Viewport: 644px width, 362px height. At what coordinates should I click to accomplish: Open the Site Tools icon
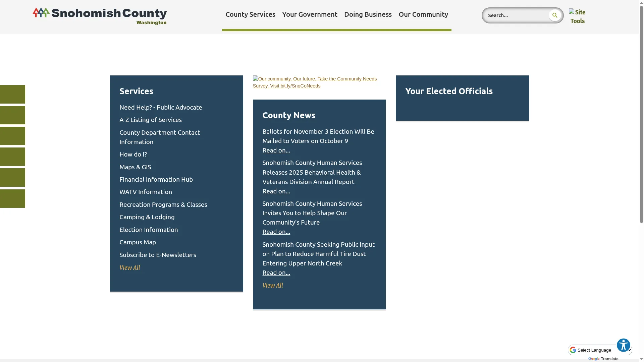pos(577,16)
